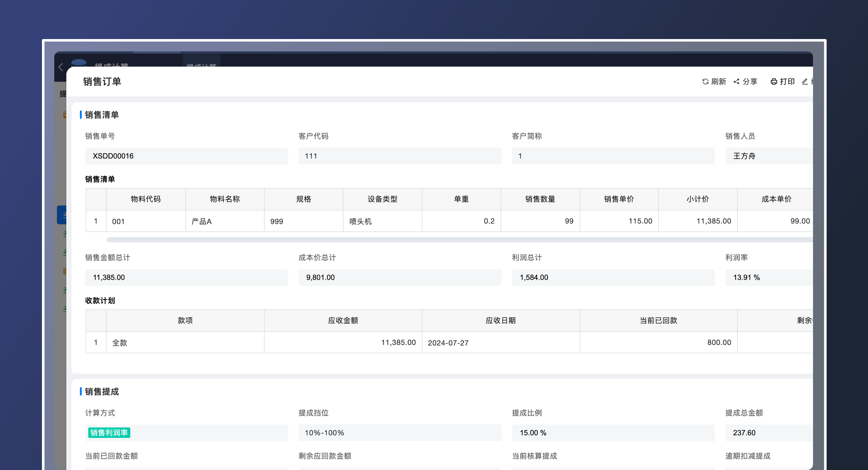Image resolution: width=868 pixels, height=470 pixels.
Task: Click the sales order number field XSDD00016
Action: point(186,156)
